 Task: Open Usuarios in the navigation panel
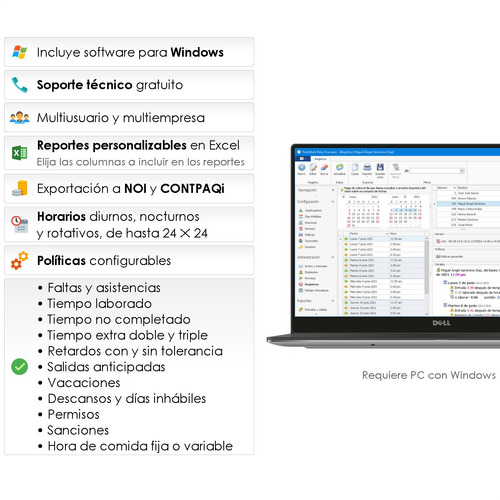pos(307,247)
